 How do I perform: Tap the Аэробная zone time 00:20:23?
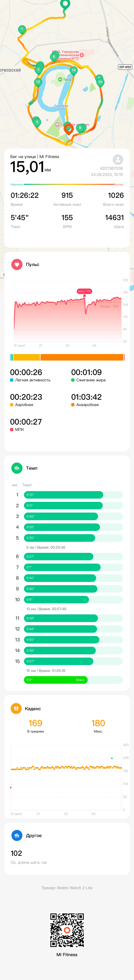[x=26, y=397]
